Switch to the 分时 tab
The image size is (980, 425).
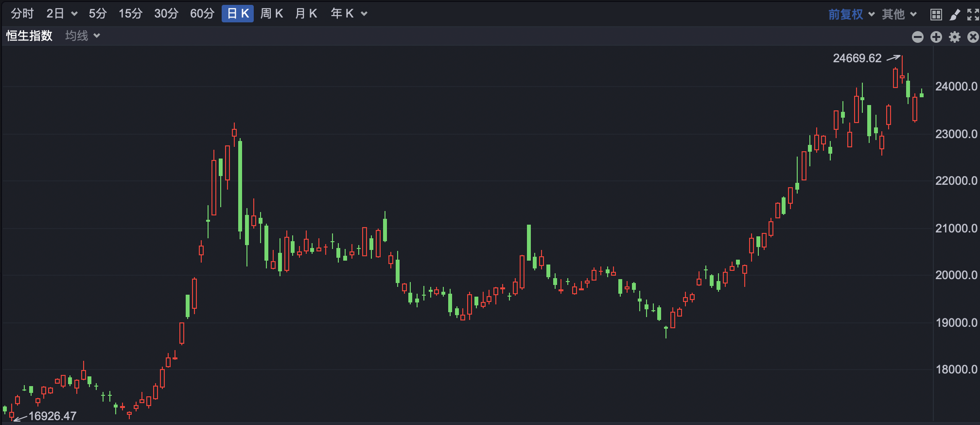pyautogui.click(x=22, y=14)
